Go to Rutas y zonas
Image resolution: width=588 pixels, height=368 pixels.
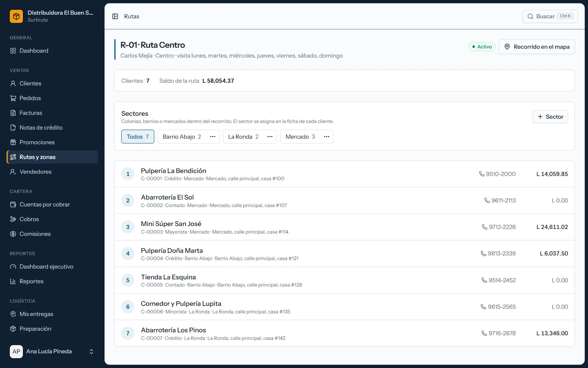point(52,157)
